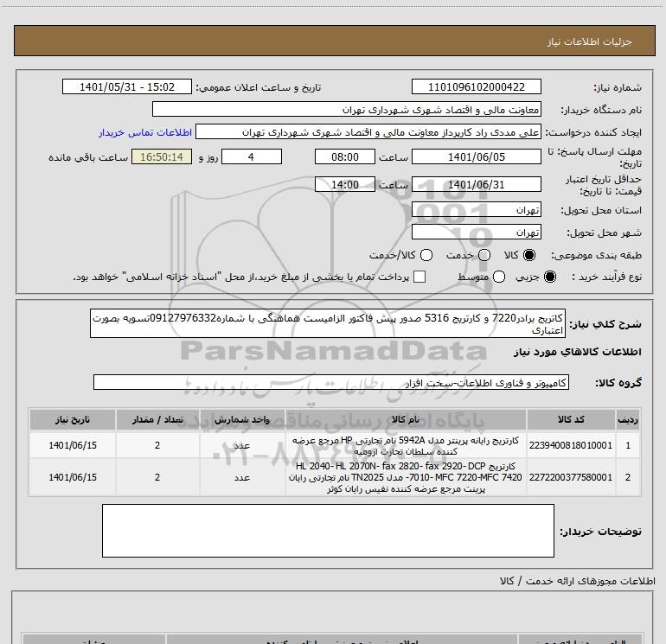
Task: Click the واحد شمارش column header
Action: tap(242, 420)
